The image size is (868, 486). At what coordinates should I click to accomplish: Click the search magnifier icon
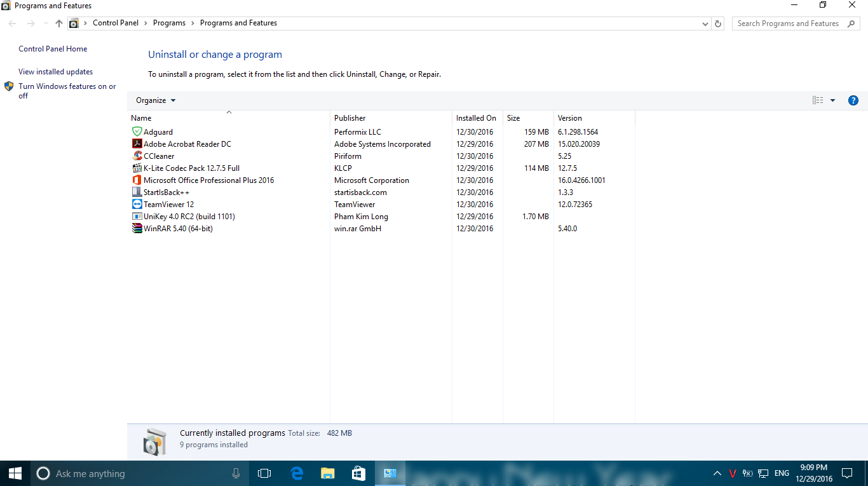[x=851, y=24]
